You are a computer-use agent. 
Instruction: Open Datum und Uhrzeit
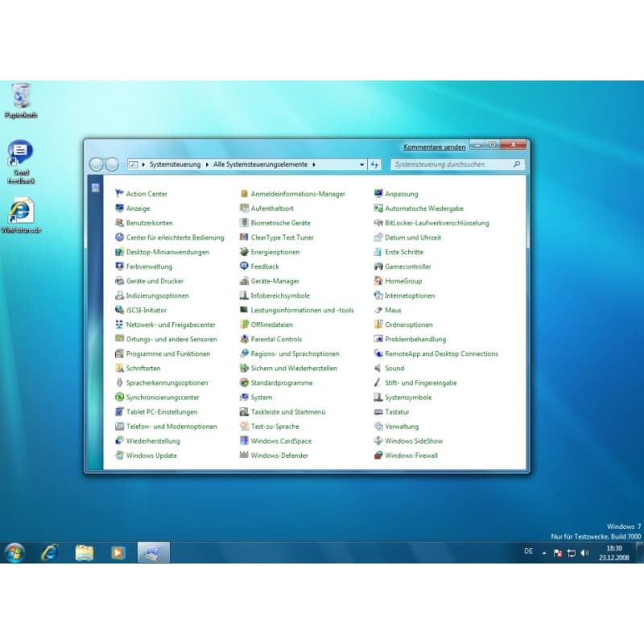tap(413, 237)
